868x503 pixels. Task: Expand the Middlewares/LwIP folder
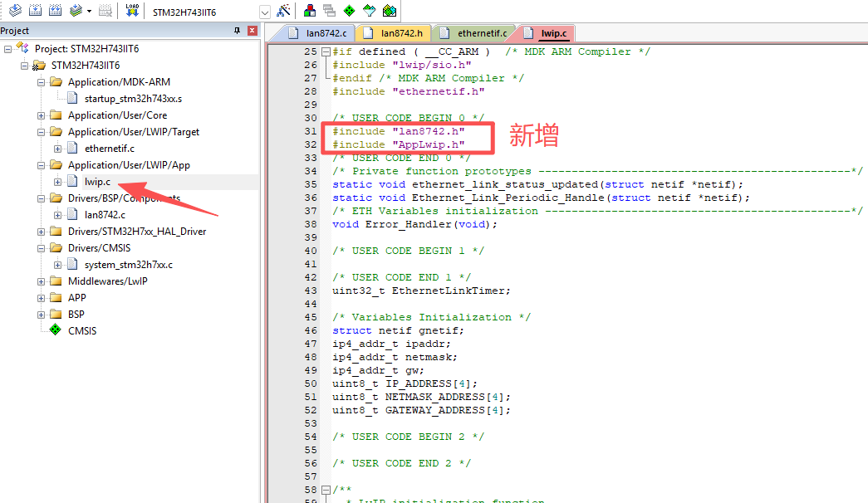pyautogui.click(x=41, y=281)
